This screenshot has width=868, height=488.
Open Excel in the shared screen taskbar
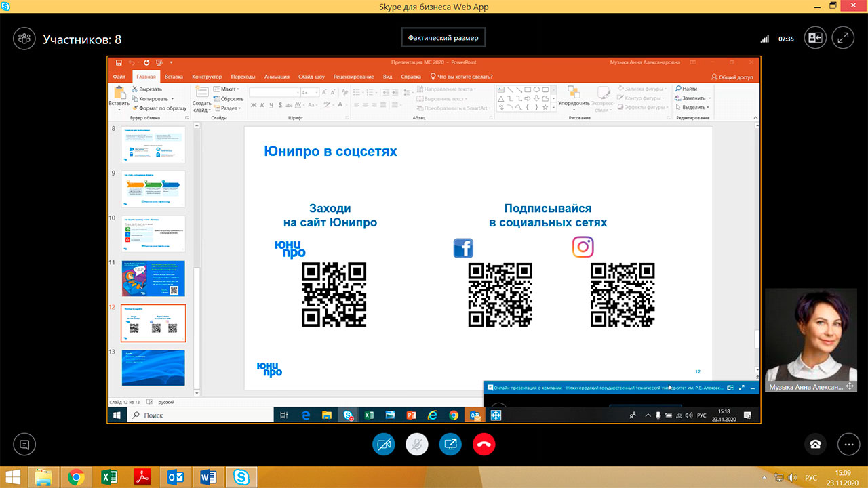click(369, 415)
